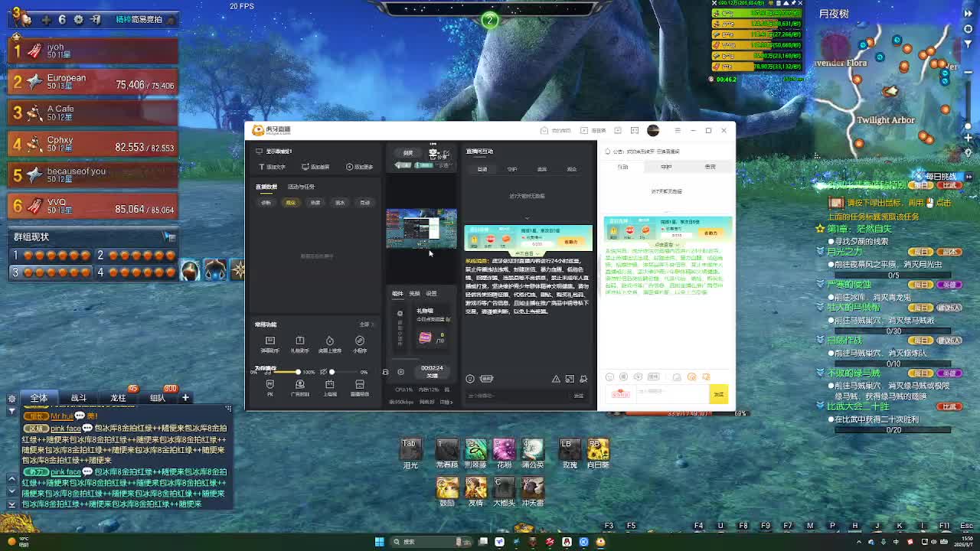Image resolution: width=980 pixels, height=551 pixels.
Task: Expand the collapsed 7-day data chevron
Action: (527, 217)
